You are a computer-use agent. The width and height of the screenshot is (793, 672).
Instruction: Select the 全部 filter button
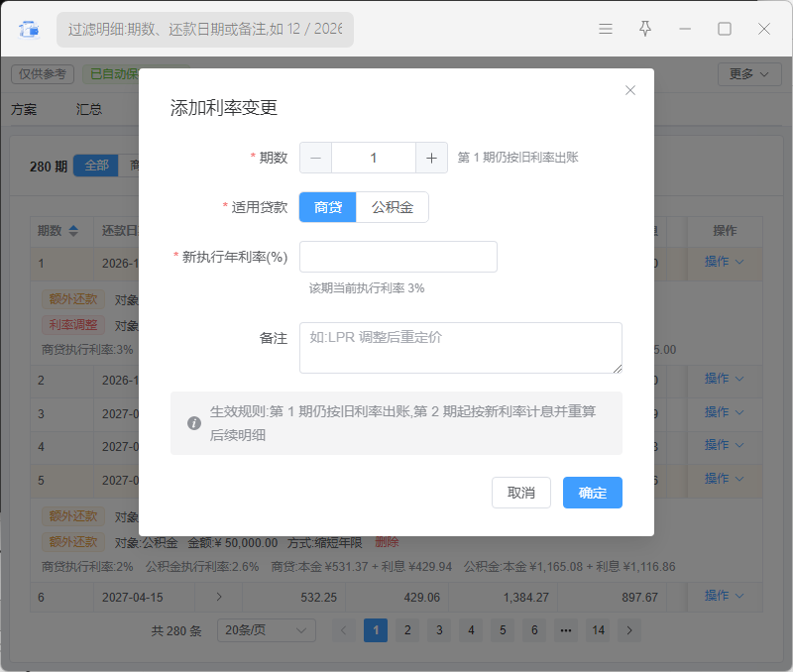[96, 166]
